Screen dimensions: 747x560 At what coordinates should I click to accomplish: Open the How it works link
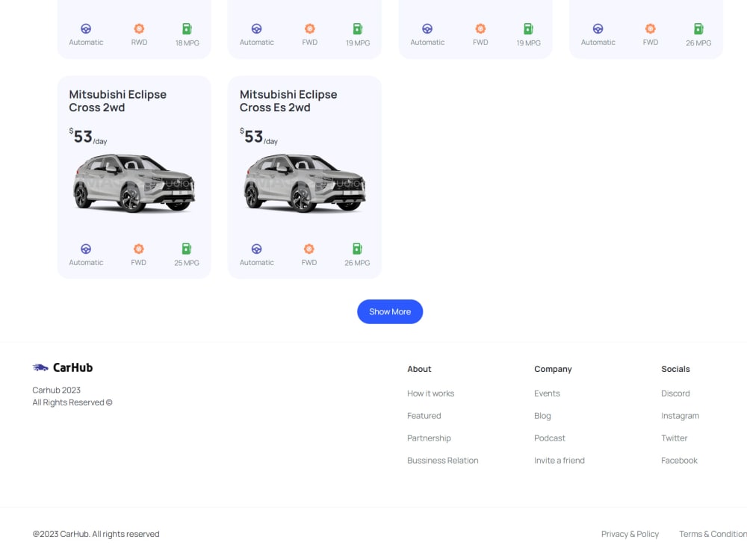click(x=431, y=393)
